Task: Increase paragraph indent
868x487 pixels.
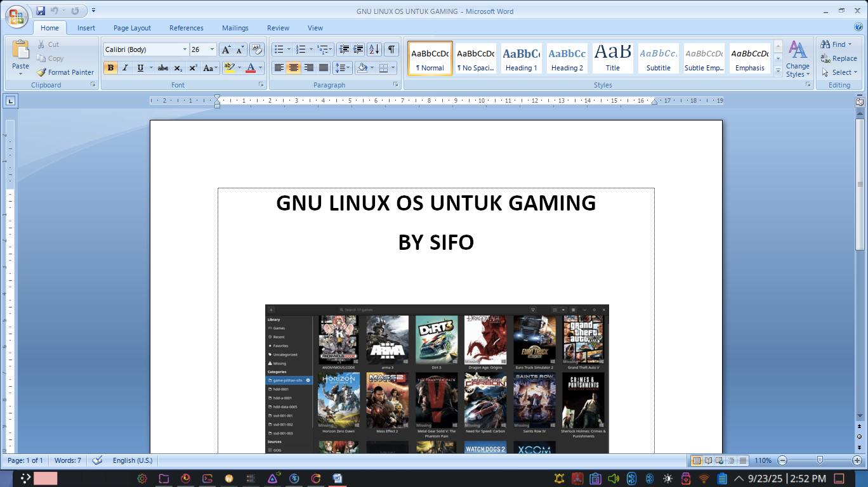Action: click(x=358, y=49)
